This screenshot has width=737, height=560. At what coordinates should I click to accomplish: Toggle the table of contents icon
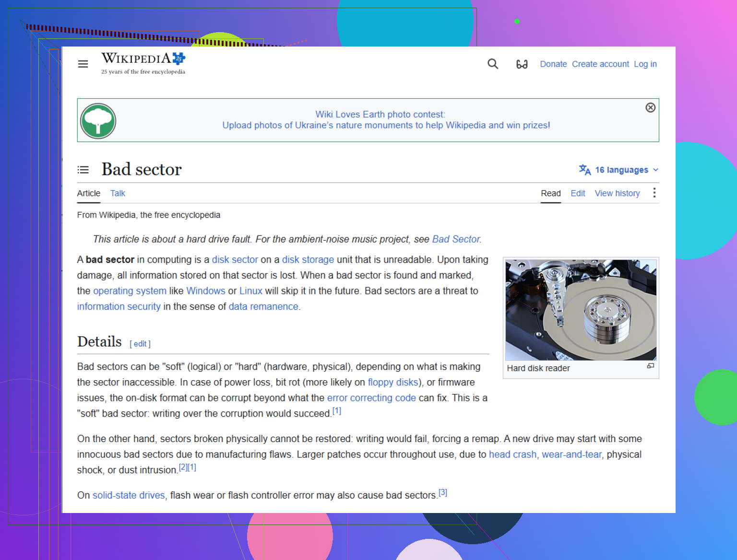(83, 170)
